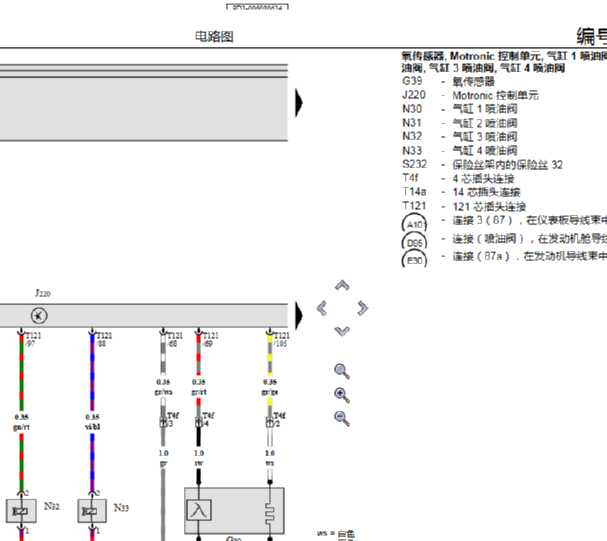Screen dimensions: 607x541
Task: Select legend row T4f 4 芯插头连接
Action: point(458,178)
